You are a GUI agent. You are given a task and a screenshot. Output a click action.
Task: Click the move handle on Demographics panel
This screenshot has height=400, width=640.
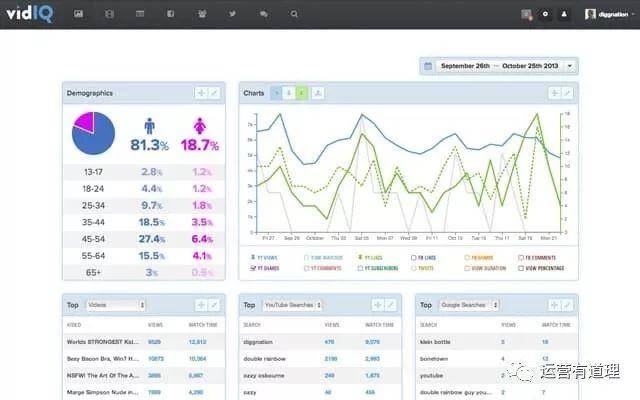(x=201, y=93)
